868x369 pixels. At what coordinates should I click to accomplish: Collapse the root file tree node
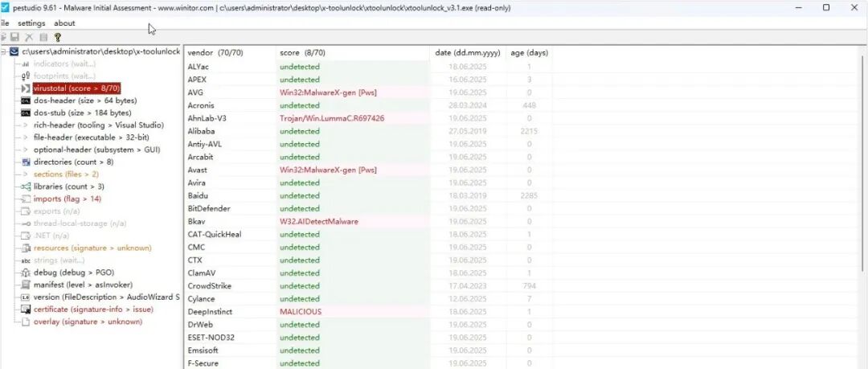4,51
